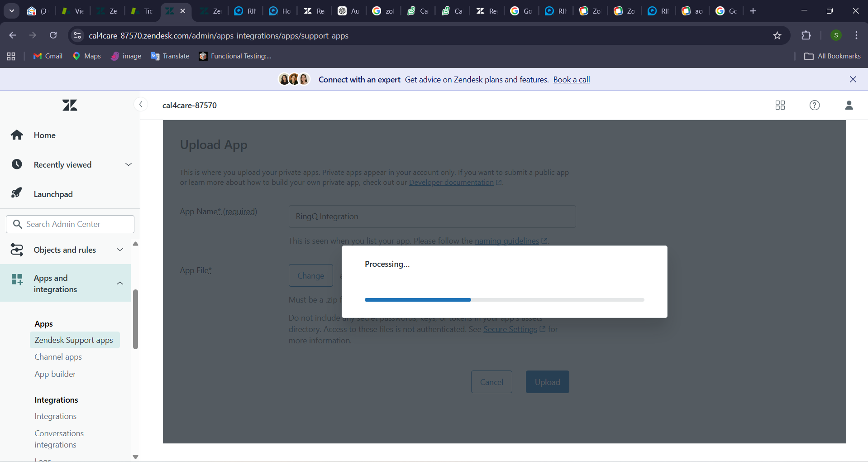
Task: Open the Secure Settings link
Action: point(514,329)
